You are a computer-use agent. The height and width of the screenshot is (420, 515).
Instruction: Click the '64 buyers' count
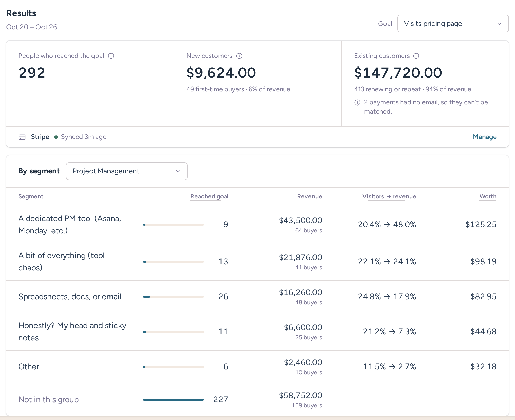(308, 230)
